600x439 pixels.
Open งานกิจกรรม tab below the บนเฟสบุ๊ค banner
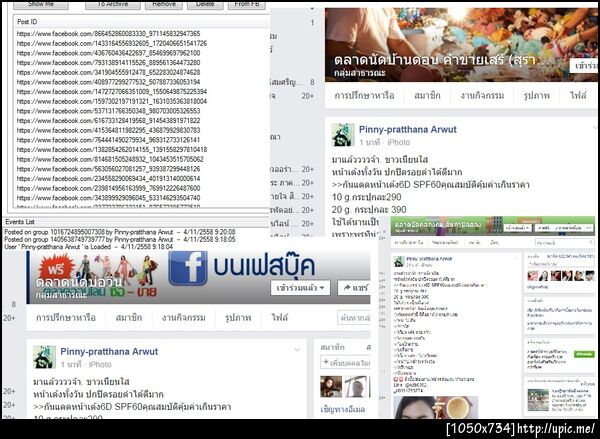pos(184,317)
